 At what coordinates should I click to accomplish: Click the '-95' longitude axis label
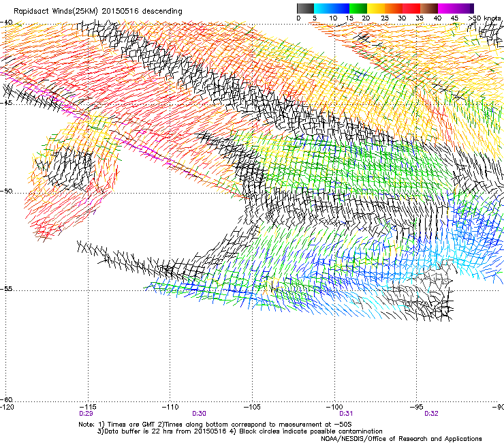(x=417, y=407)
